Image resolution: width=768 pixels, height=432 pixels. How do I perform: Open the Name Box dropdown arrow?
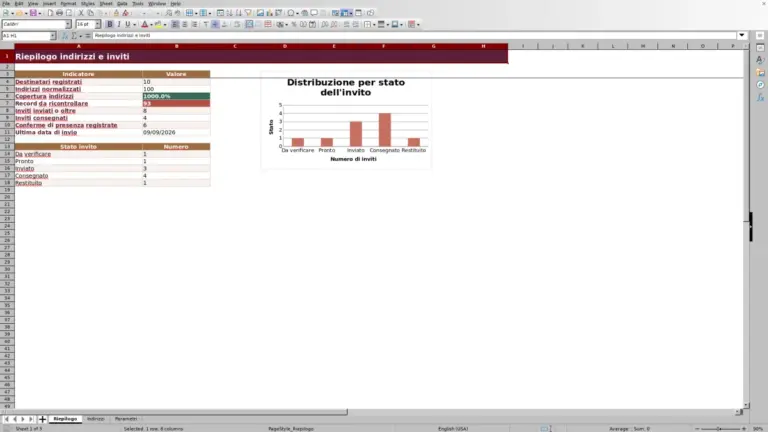(52, 36)
